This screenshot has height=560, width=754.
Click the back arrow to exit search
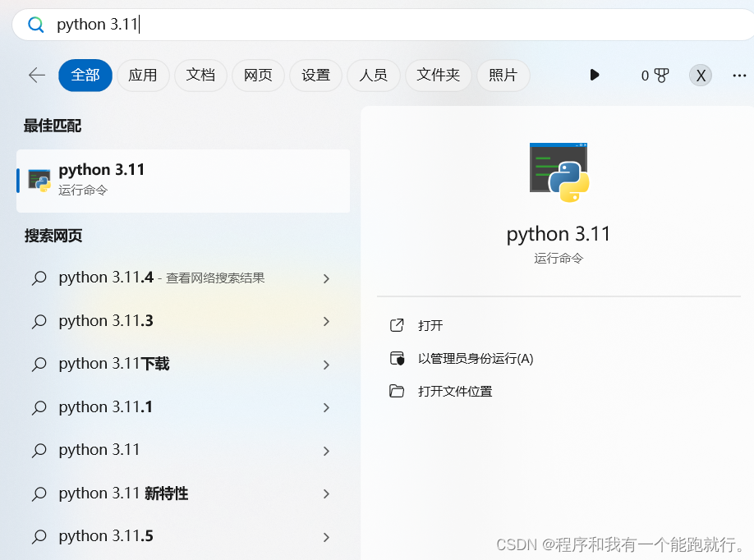pos(36,75)
